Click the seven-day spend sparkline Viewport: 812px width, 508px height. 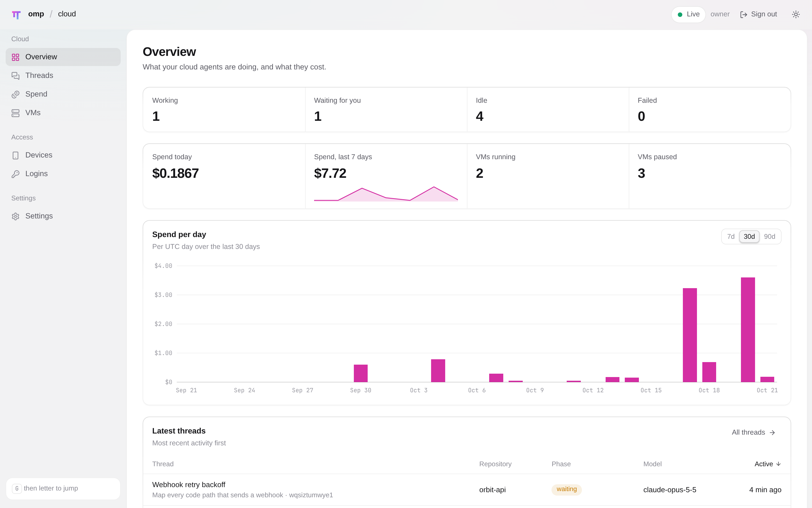point(386,194)
